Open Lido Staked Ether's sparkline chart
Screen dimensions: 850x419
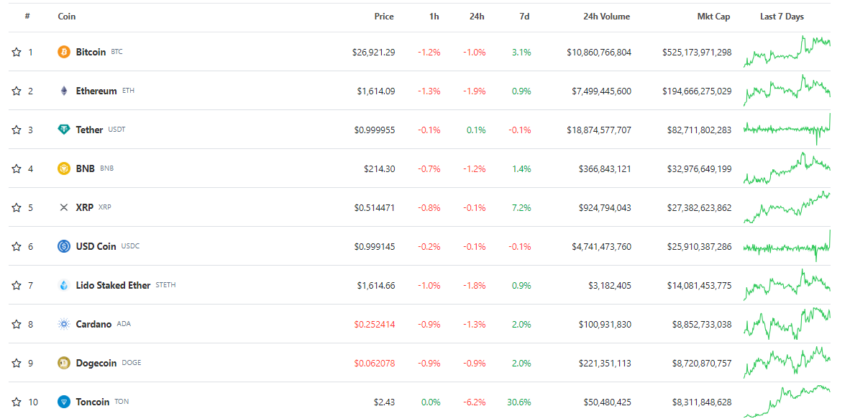tap(787, 285)
